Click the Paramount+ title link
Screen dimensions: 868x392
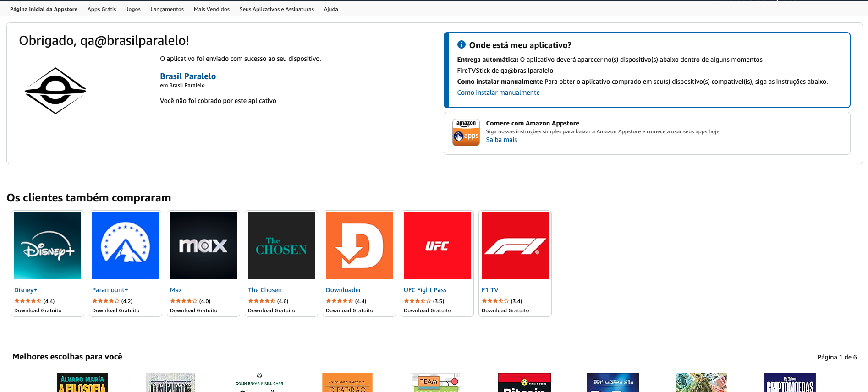point(110,290)
